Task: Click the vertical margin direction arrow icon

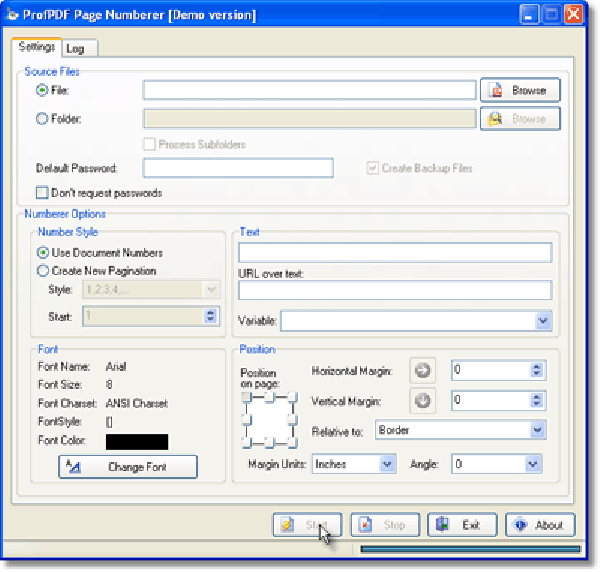Action: pos(422,401)
